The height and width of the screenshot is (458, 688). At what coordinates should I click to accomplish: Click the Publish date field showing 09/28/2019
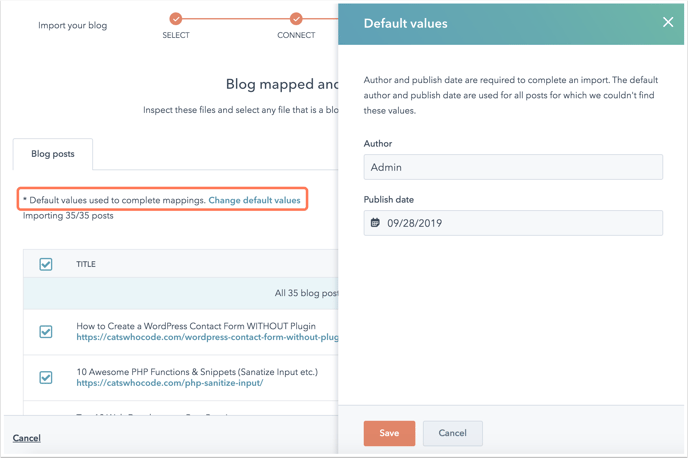tap(513, 223)
